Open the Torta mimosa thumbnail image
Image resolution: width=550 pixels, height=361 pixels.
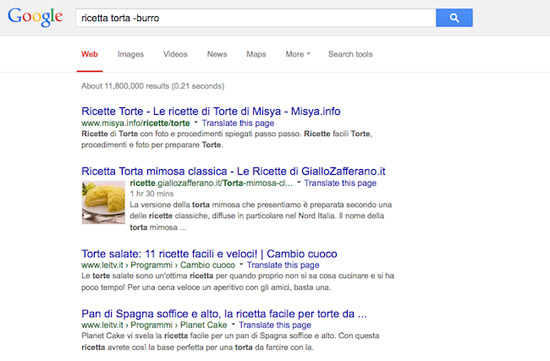[x=103, y=202]
